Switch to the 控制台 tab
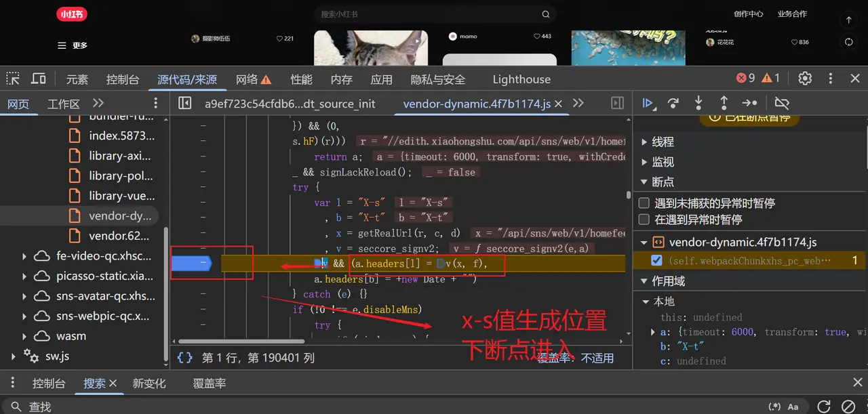 point(49,383)
